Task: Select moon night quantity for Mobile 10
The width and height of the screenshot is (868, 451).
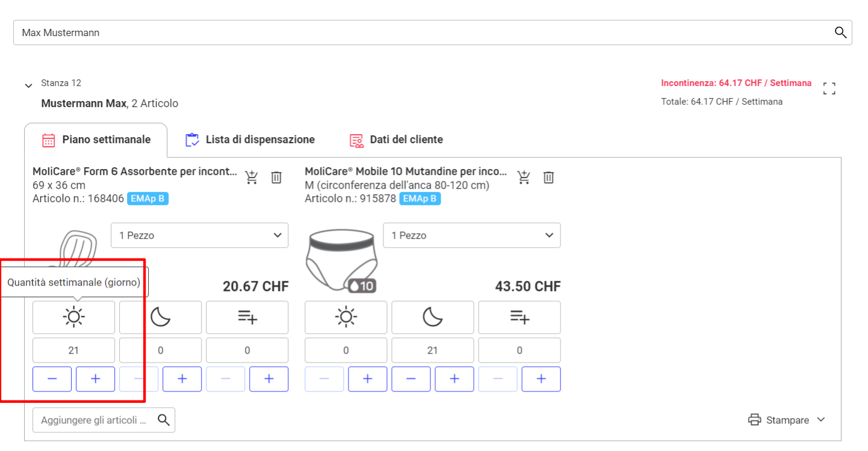Action: (x=432, y=317)
